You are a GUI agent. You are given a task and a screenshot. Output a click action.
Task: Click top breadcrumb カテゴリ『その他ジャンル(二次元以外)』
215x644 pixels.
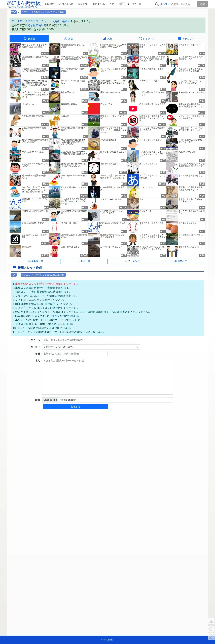pyautogui.click(x=43, y=12)
